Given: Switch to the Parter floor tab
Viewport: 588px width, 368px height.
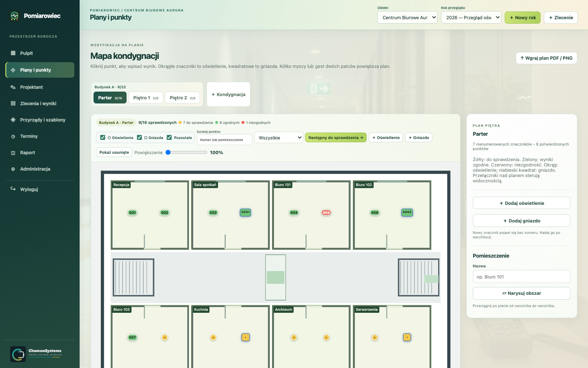Looking at the screenshot, I should pyautogui.click(x=110, y=98).
